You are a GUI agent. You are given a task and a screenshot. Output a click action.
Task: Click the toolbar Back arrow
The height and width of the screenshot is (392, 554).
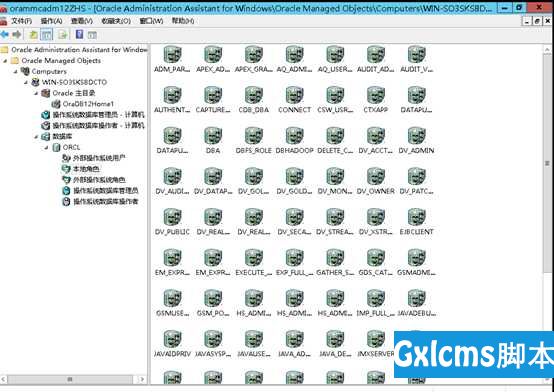[5, 35]
